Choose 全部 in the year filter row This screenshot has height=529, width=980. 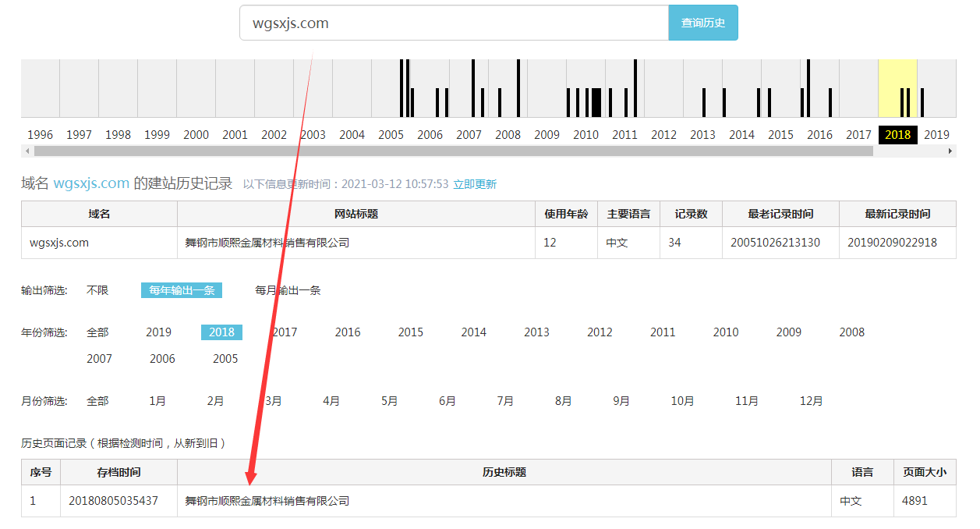[x=97, y=332]
